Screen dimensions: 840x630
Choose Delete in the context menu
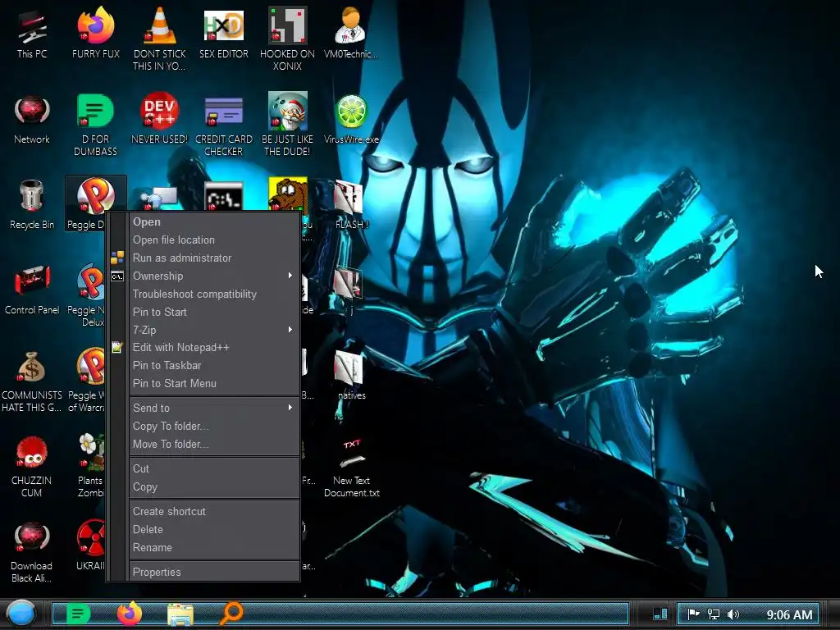click(214, 529)
